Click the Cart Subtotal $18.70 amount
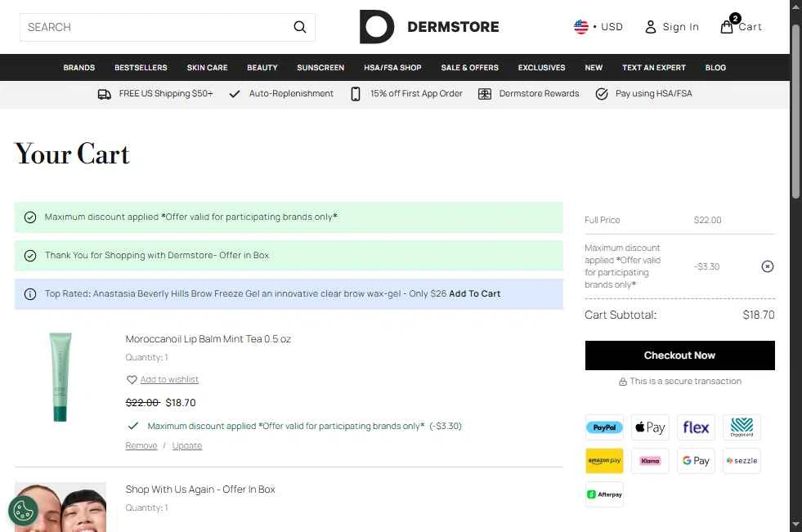The width and height of the screenshot is (802, 532). coord(759,315)
